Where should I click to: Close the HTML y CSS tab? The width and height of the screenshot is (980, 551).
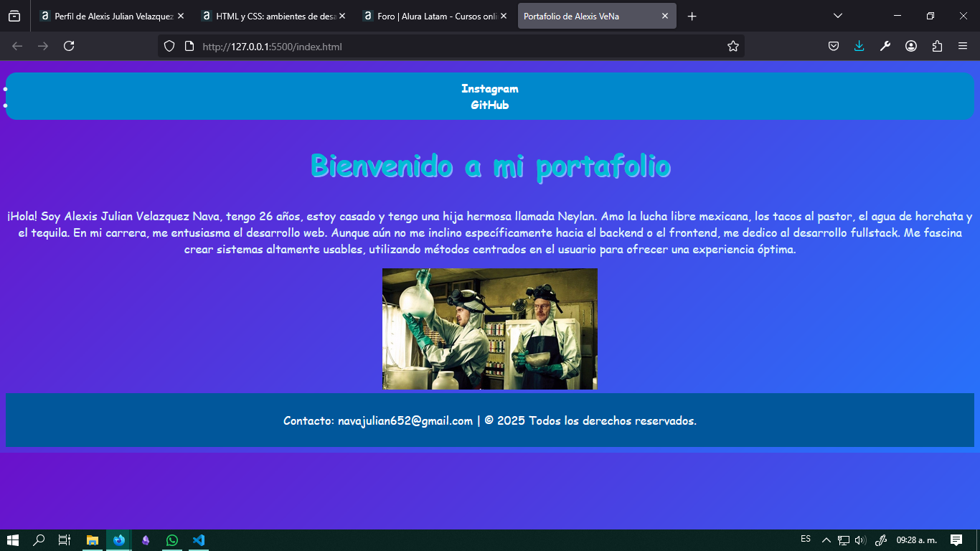[x=342, y=16]
